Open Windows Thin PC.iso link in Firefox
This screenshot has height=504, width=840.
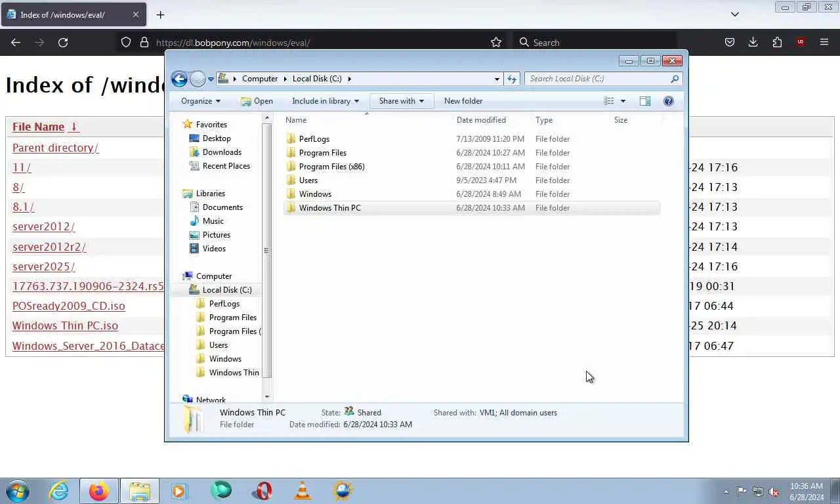65,325
